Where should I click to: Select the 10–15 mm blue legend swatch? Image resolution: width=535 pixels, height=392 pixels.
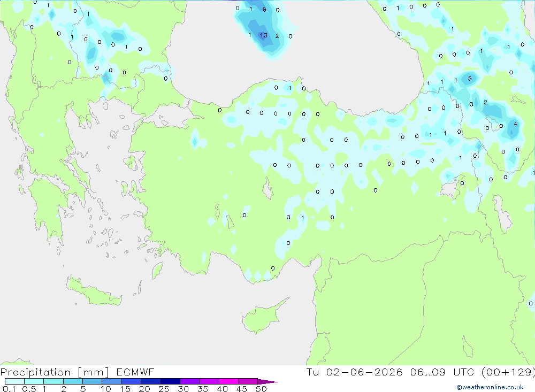[x=112, y=381]
